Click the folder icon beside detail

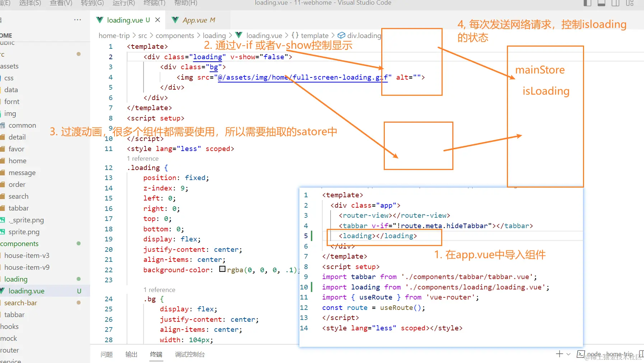click(x=3, y=137)
